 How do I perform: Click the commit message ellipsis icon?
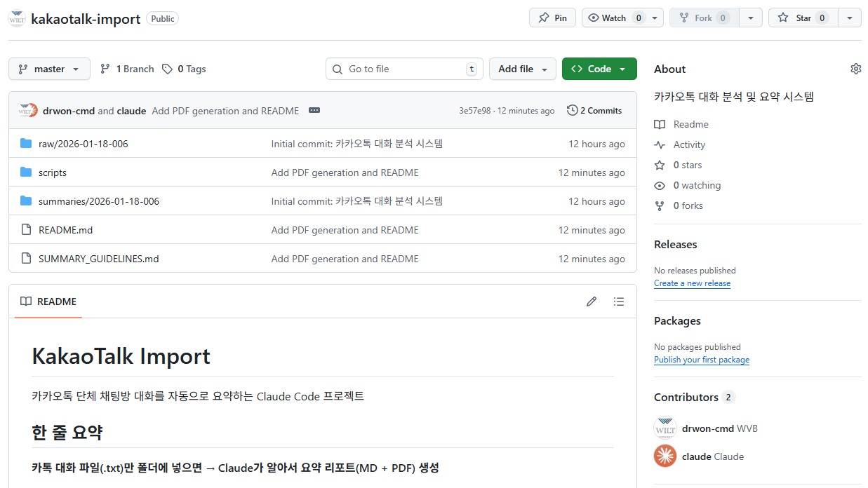point(314,111)
